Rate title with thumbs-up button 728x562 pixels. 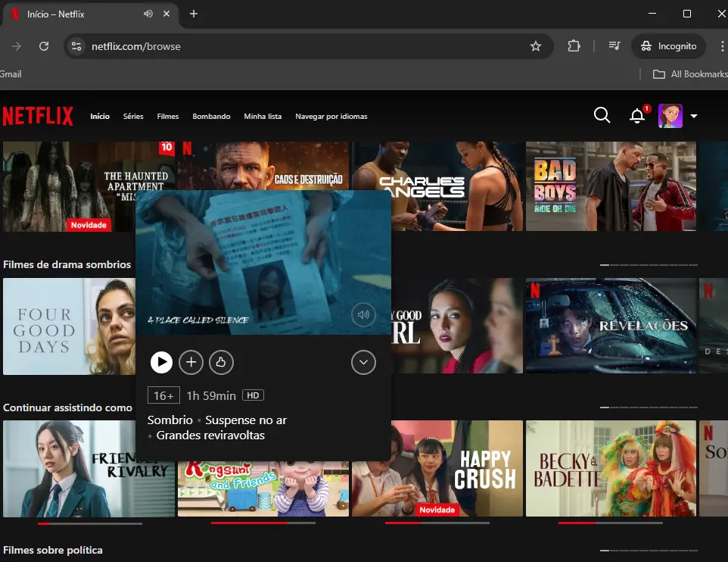pyautogui.click(x=221, y=362)
